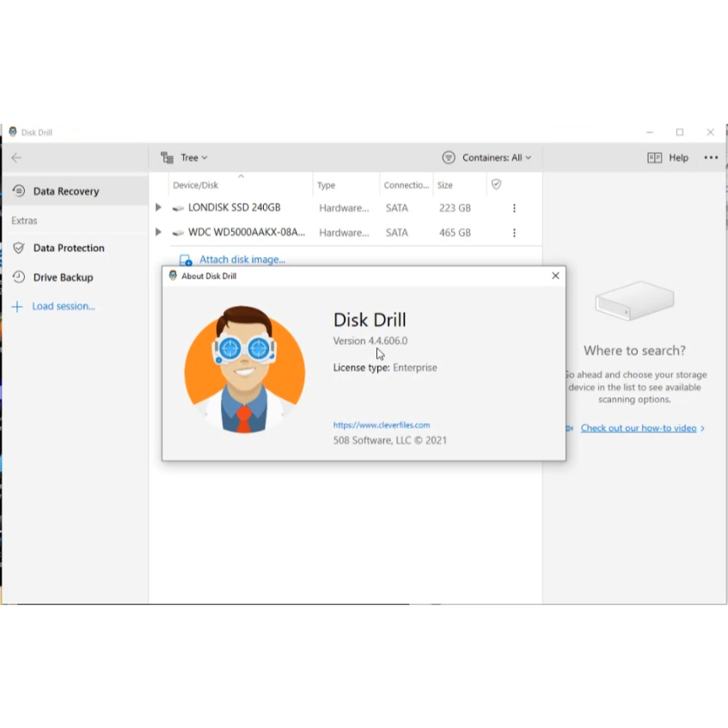The width and height of the screenshot is (728, 728).
Task: Open the WDC WD5000AAKX row options menu
Action: [x=514, y=233]
